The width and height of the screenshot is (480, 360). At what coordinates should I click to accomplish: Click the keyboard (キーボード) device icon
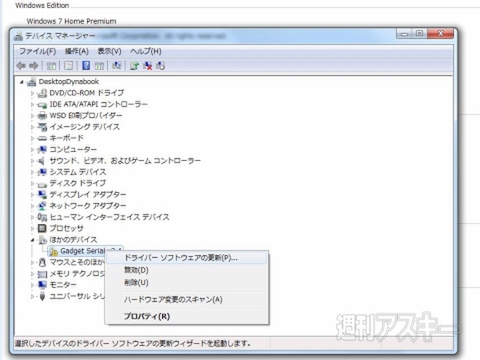(42, 138)
